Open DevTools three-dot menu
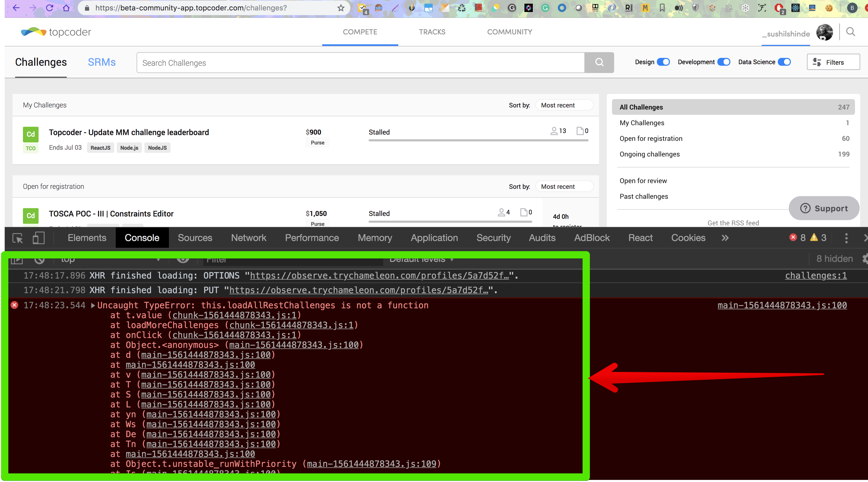 point(846,238)
